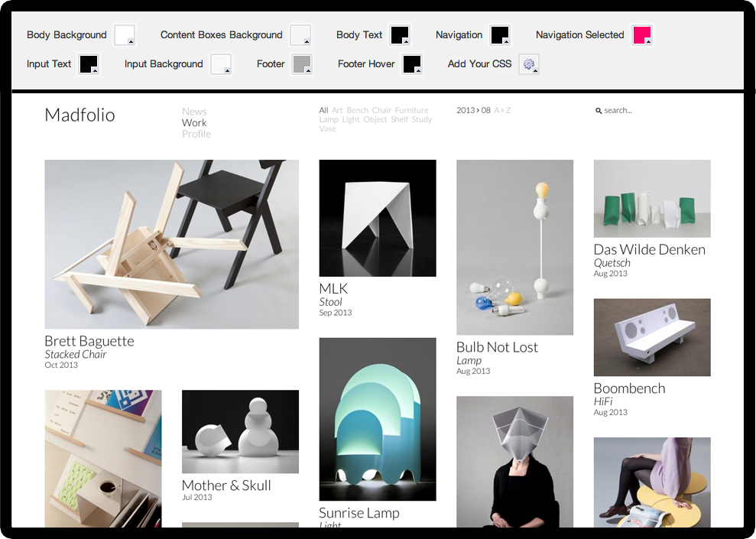Pick the Footer Hover color swatch

coord(412,64)
